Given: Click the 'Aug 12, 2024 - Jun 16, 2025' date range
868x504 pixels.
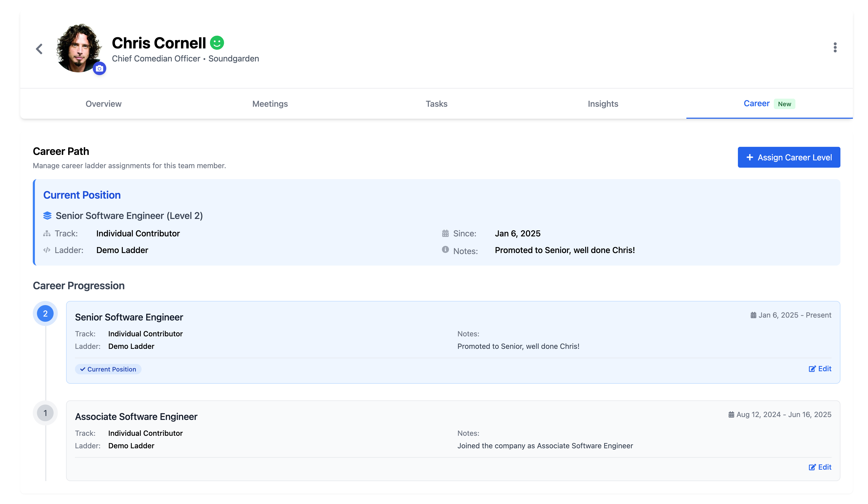Looking at the screenshot, I should [784, 414].
